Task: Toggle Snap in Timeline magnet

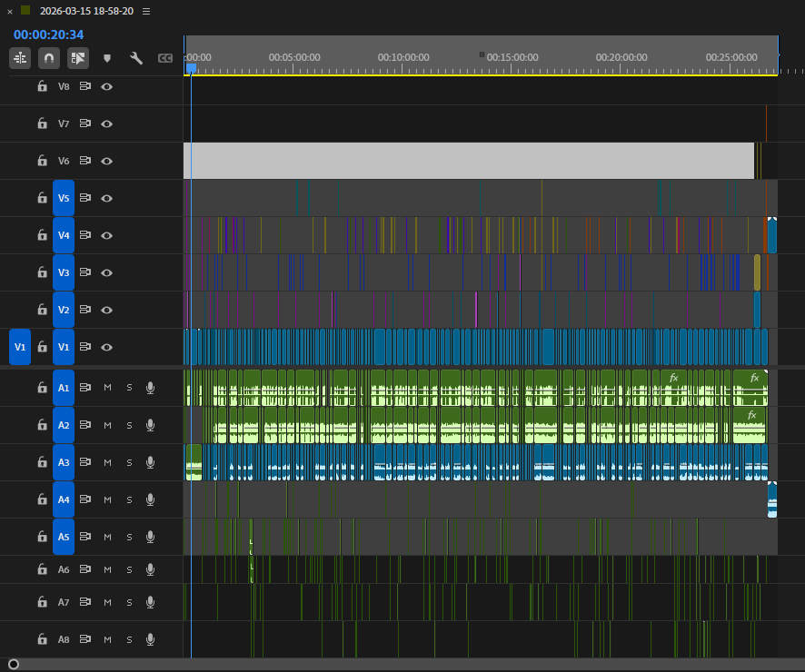Action: 49,58
